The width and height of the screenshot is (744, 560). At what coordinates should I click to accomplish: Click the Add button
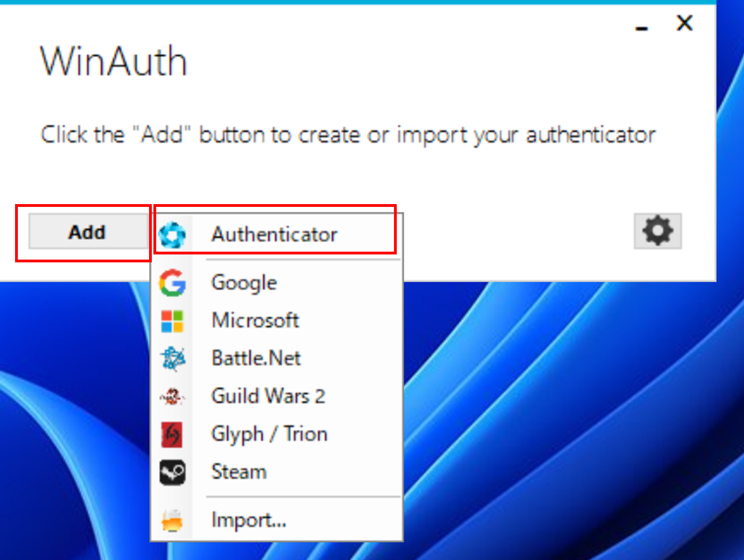(88, 232)
